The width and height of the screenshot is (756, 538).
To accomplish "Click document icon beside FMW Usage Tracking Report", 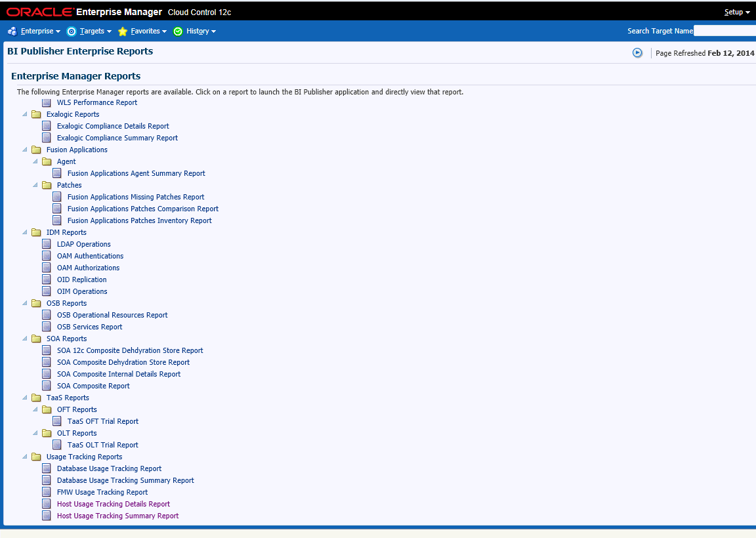I will tap(47, 492).
